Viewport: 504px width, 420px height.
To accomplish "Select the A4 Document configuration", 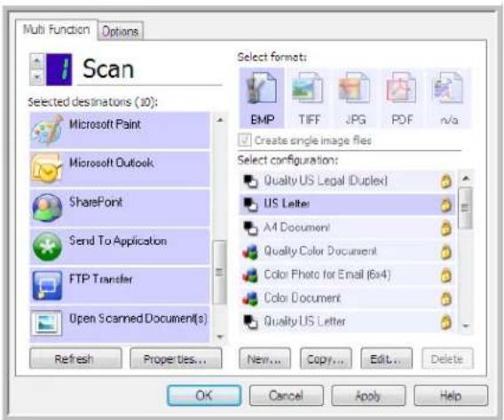I will pyautogui.click(x=347, y=228).
